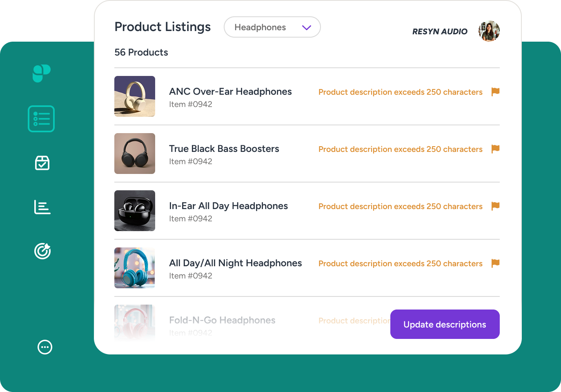This screenshot has height=392, width=561.
Task: Click flag icon for ANC Over-Ear Headphones
Action: coord(495,92)
